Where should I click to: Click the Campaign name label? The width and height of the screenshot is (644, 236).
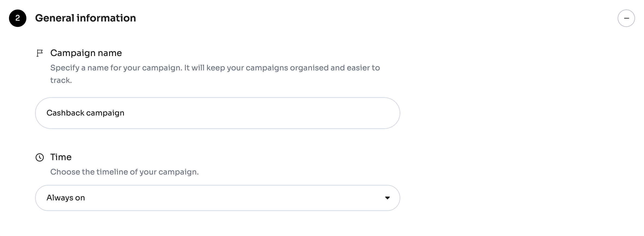(x=86, y=53)
